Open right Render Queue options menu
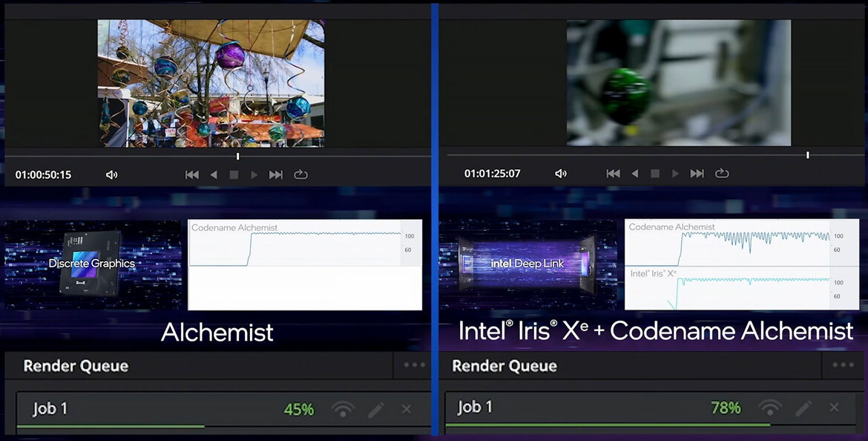868x441 pixels. (x=843, y=365)
